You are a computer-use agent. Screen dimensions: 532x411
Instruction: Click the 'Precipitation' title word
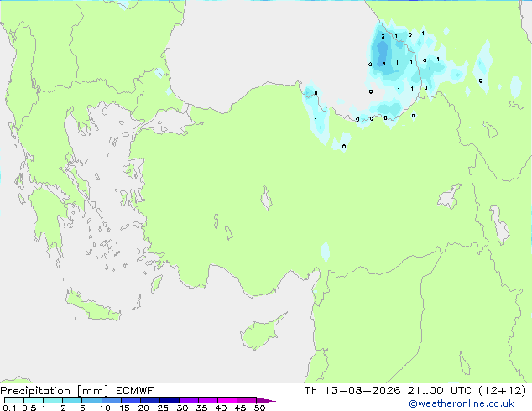coord(35,391)
